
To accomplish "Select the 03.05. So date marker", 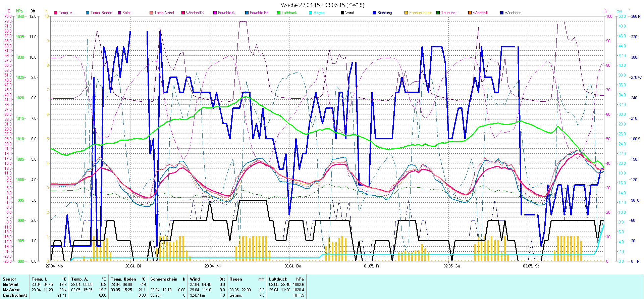I will pyautogui.click(x=531, y=266).
